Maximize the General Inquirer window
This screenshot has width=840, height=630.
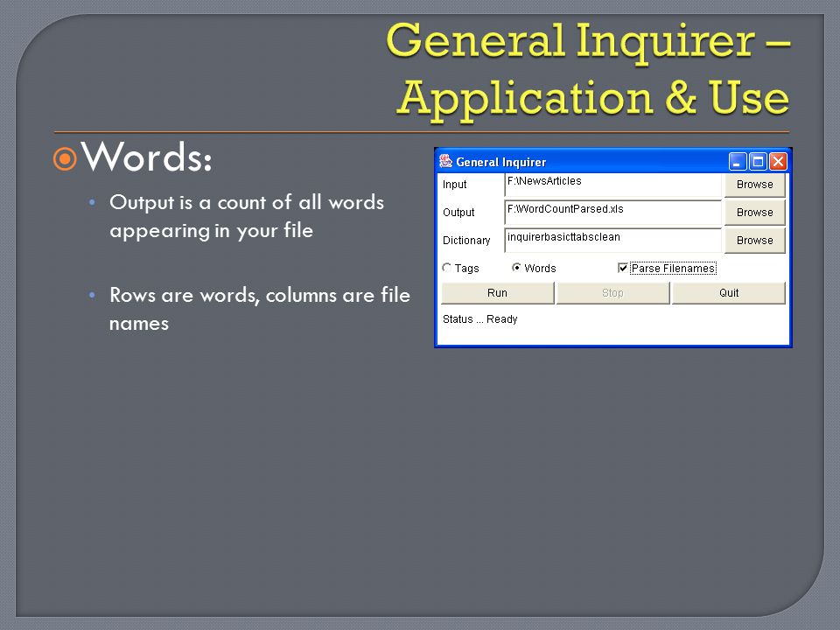[x=758, y=161]
